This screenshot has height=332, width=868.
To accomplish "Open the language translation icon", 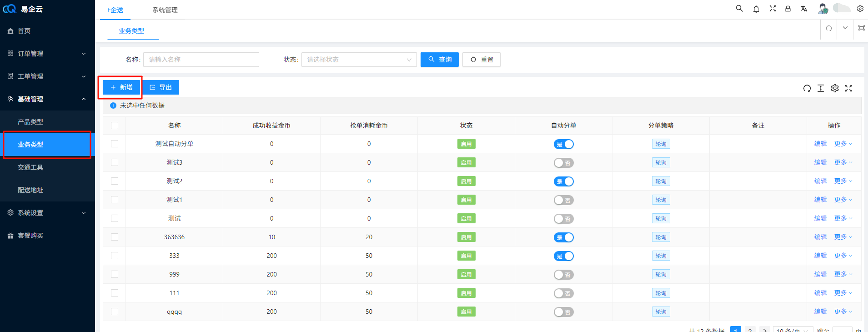I will click(x=804, y=9).
